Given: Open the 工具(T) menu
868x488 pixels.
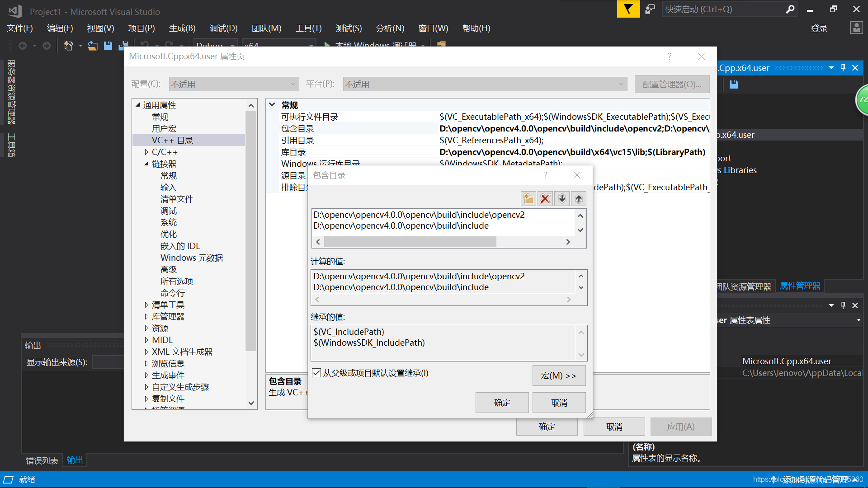Looking at the screenshot, I should click(x=309, y=28).
